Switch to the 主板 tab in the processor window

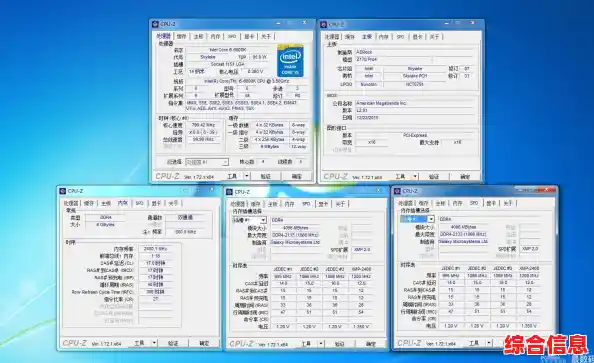pyautogui.click(x=199, y=36)
